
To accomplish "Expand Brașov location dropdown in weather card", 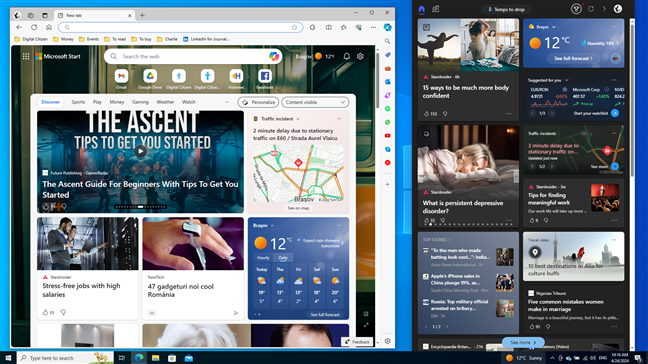I will pos(272,226).
